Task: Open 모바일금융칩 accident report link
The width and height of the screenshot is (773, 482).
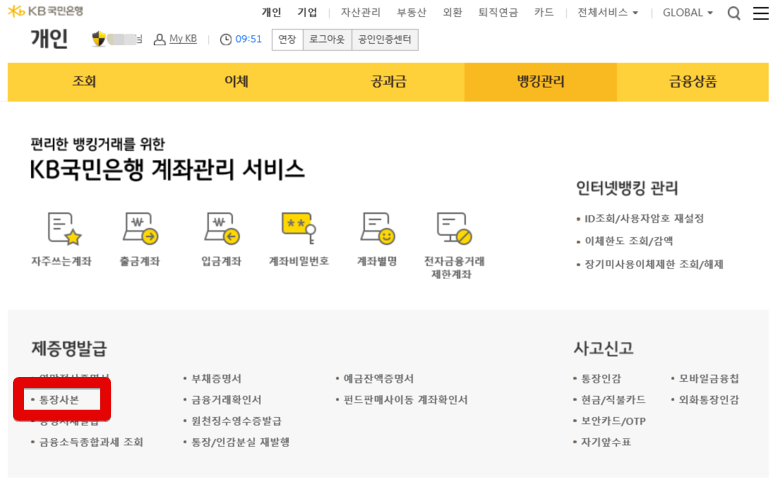Action: pyautogui.click(x=709, y=379)
